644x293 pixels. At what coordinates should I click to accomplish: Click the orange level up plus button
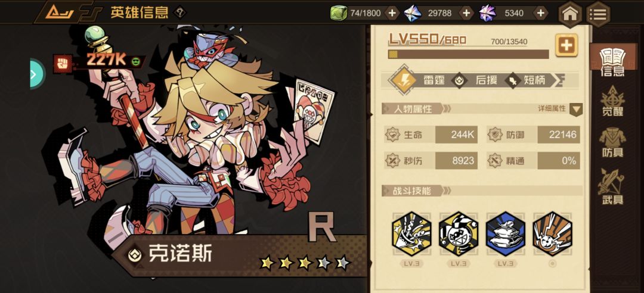tap(566, 45)
